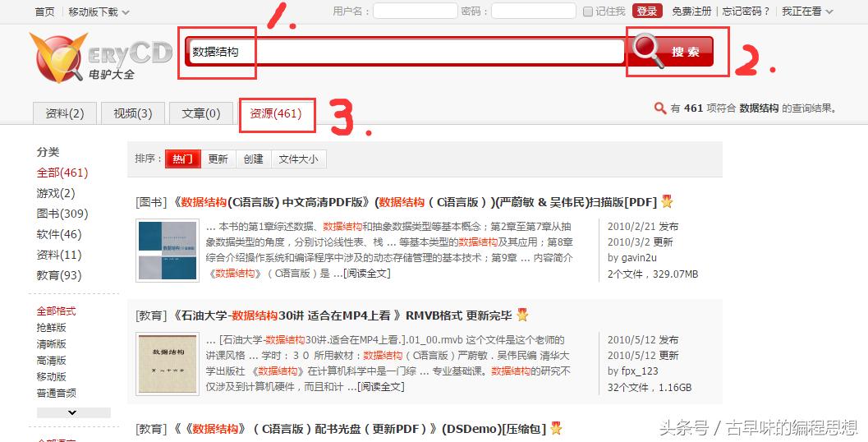Open [阅读全文] of 严蔚敏 book result
The height and width of the screenshot is (442, 868).
tap(366, 274)
